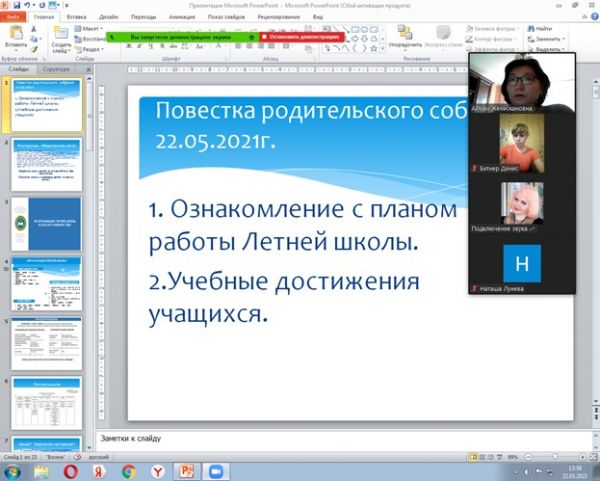This screenshot has width=600, height=481.
Task: Open Yandex Browser from the taskbar
Action: tap(157, 470)
